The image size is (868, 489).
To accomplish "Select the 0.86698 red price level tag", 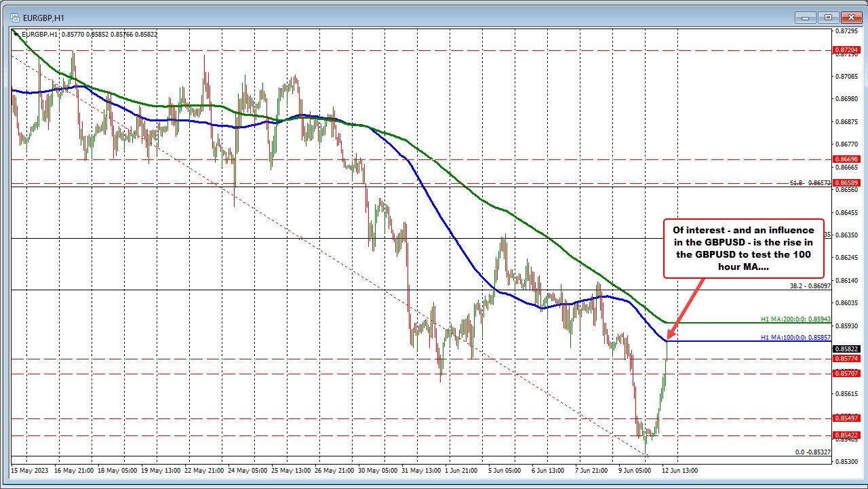I will point(847,159).
